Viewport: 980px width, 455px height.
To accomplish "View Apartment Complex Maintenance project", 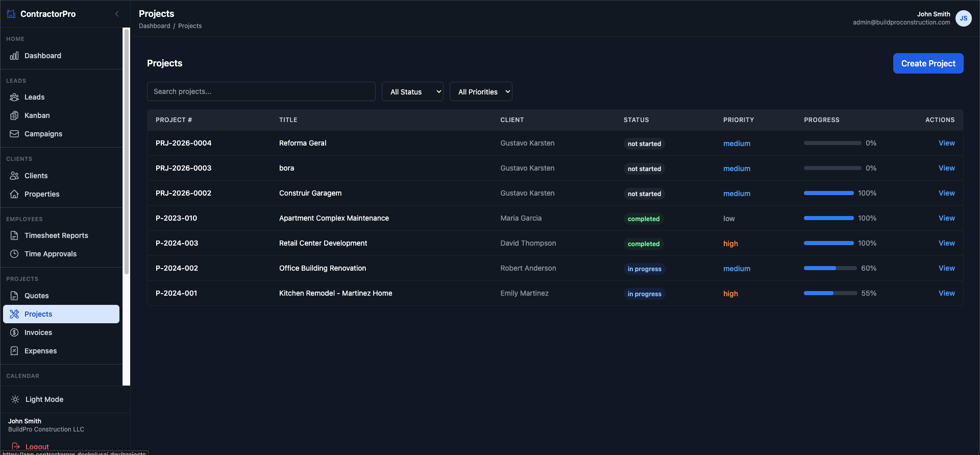I will click(x=946, y=218).
